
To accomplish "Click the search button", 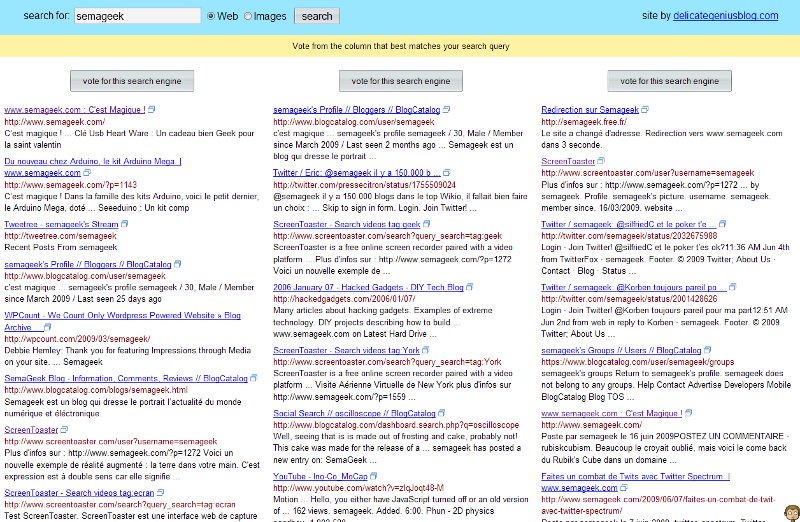I will pos(317,16).
